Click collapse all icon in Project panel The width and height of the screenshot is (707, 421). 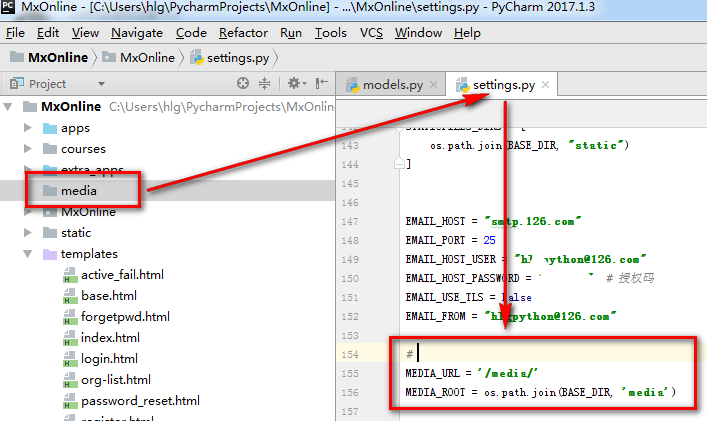pos(265,83)
